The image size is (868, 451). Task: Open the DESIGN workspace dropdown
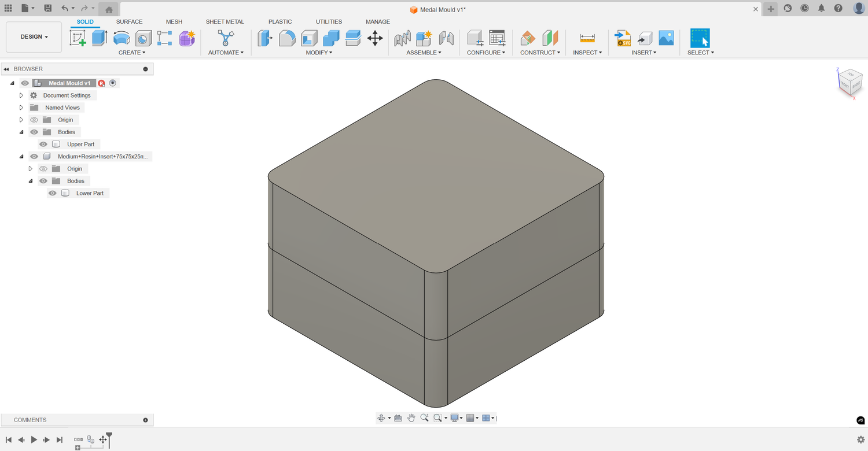34,37
